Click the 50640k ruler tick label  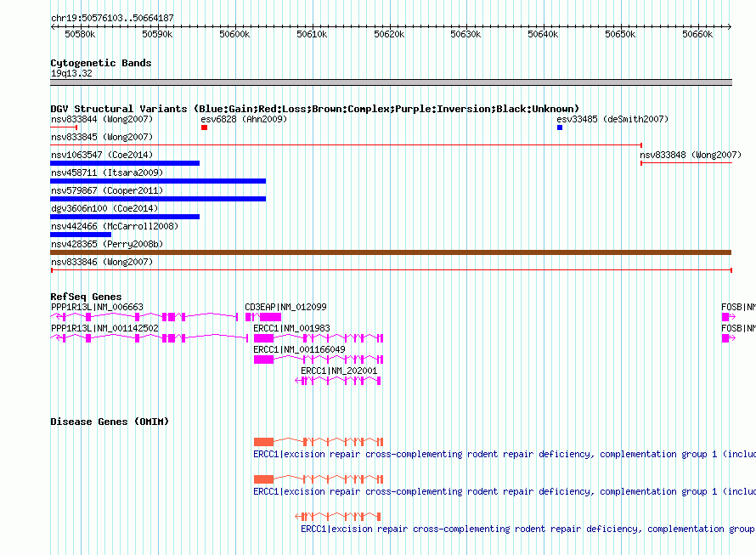[x=544, y=34]
